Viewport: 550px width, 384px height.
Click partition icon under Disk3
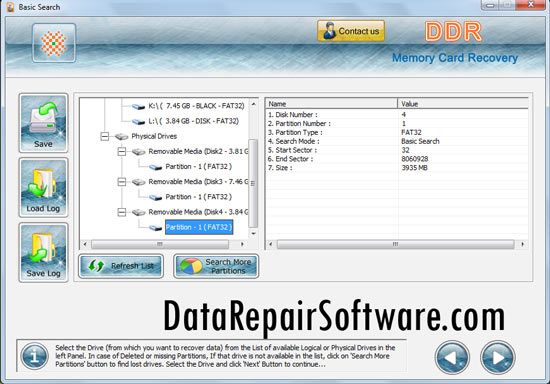pyautogui.click(x=155, y=197)
